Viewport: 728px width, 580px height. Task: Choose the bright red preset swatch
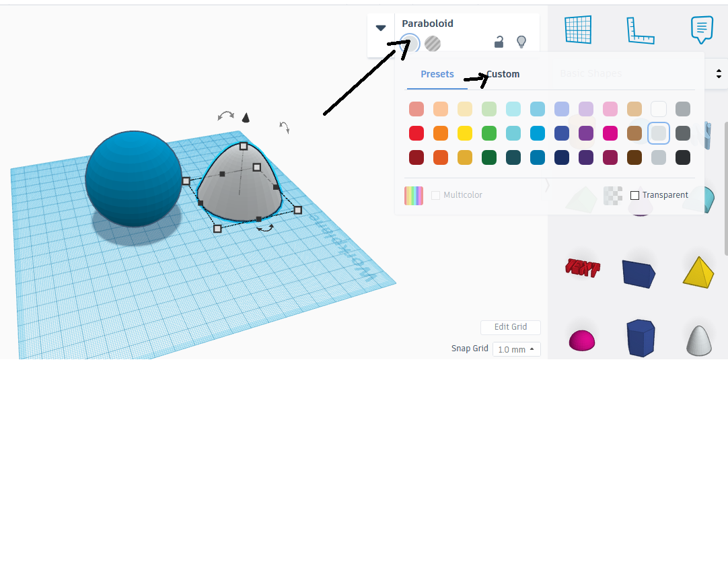[x=416, y=133]
